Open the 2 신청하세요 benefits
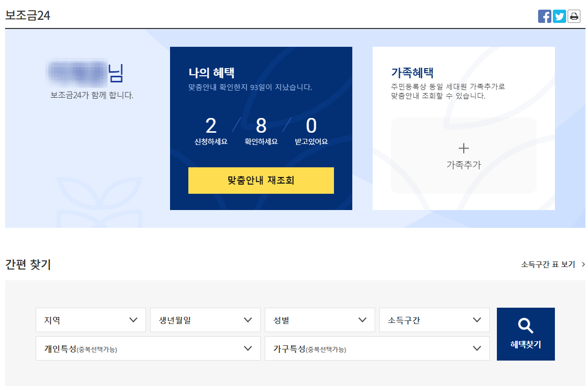This screenshot has height=386, width=588. (211, 131)
